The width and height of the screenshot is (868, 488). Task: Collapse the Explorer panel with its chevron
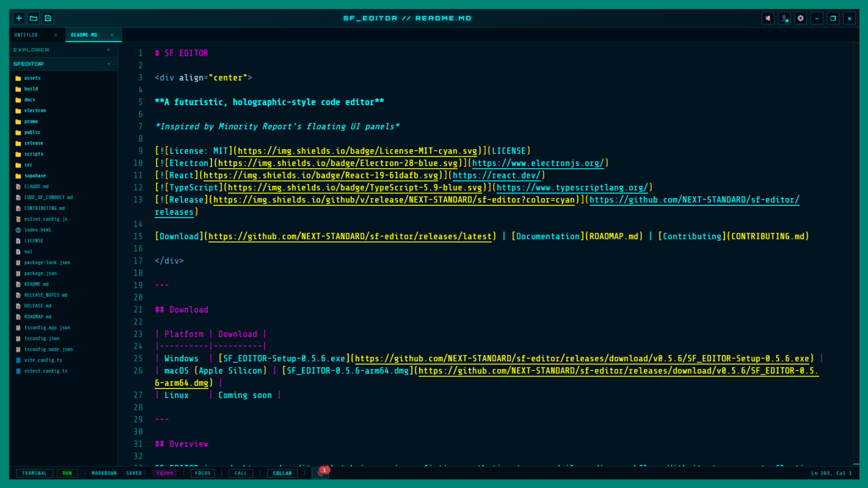click(x=108, y=50)
